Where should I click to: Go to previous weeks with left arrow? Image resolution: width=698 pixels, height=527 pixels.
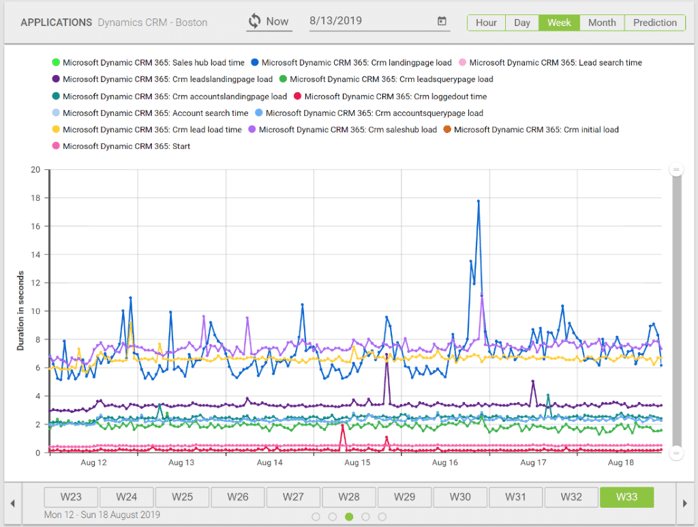pyautogui.click(x=12, y=503)
